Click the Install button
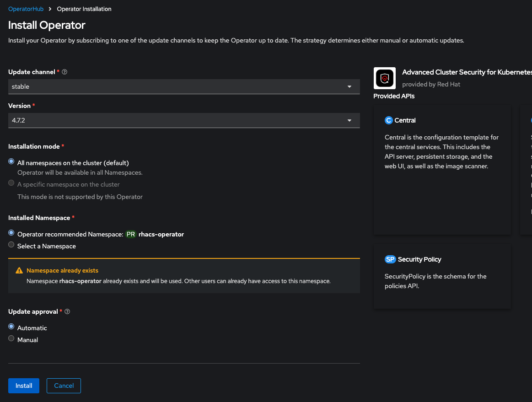 tap(24, 386)
